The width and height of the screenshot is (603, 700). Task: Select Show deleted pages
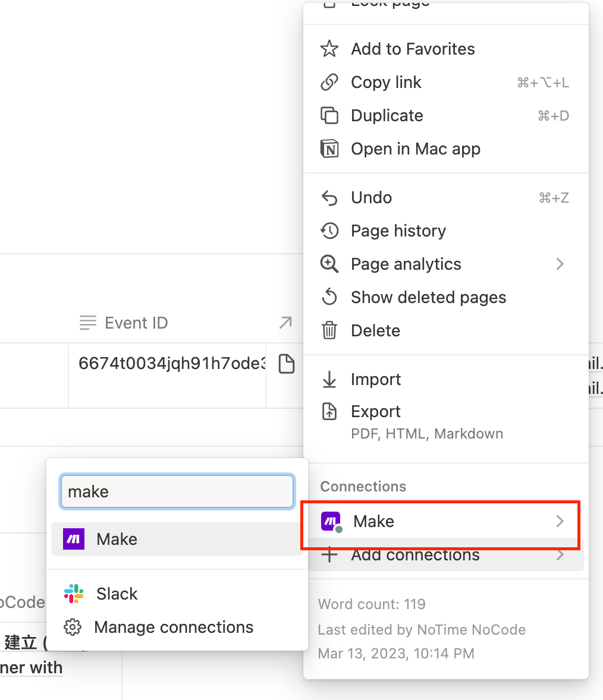pos(428,297)
